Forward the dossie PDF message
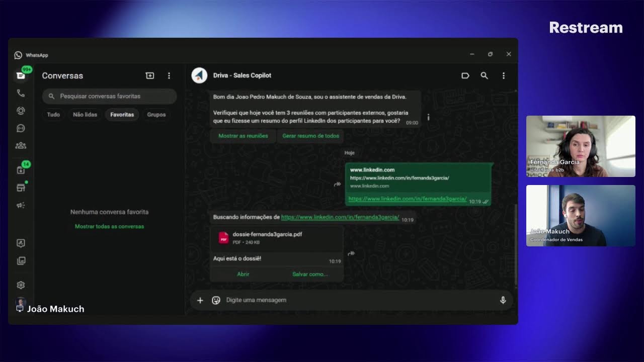This screenshot has width=644, height=362. 351,253
